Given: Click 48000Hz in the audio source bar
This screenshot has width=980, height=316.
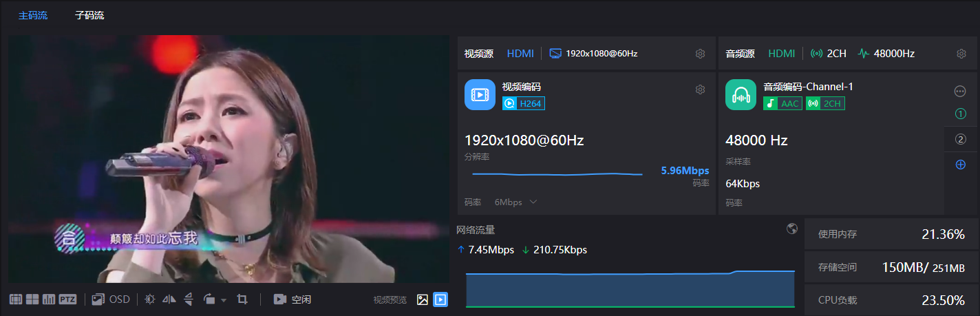Looking at the screenshot, I should tap(894, 53).
